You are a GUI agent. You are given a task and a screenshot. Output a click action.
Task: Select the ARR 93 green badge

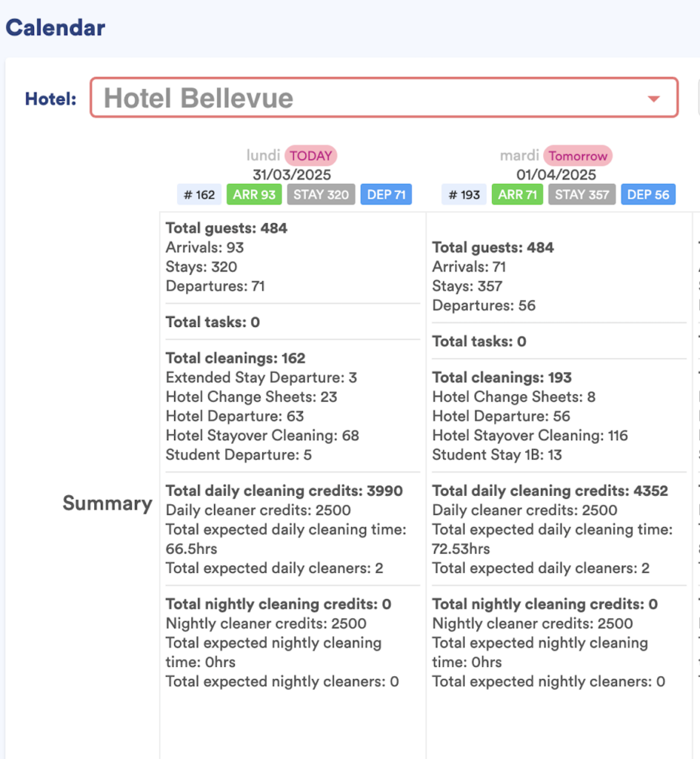(x=254, y=195)
